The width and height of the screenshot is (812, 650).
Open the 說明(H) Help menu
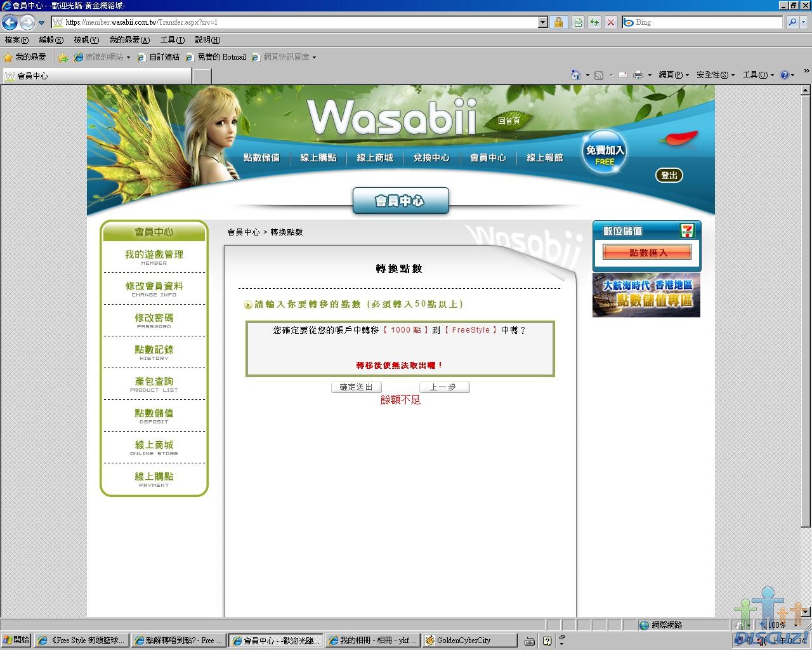tap(207, 40)
